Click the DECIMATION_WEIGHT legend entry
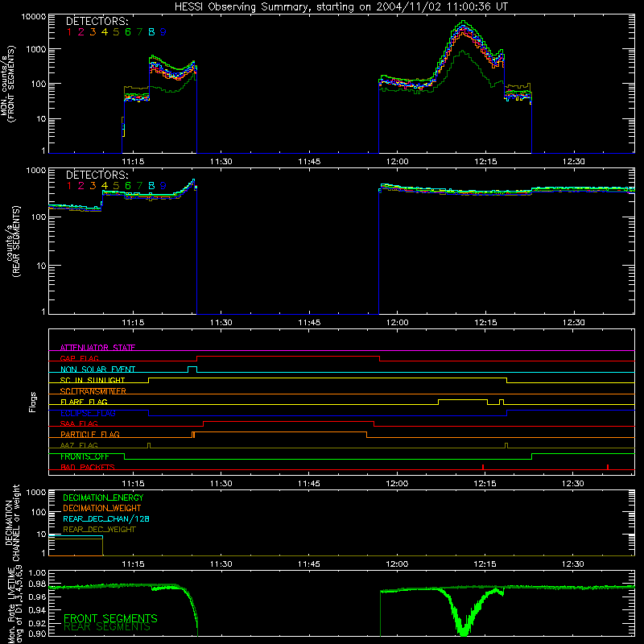This screenshot has height=644, width=644. (x=102, y=509)
